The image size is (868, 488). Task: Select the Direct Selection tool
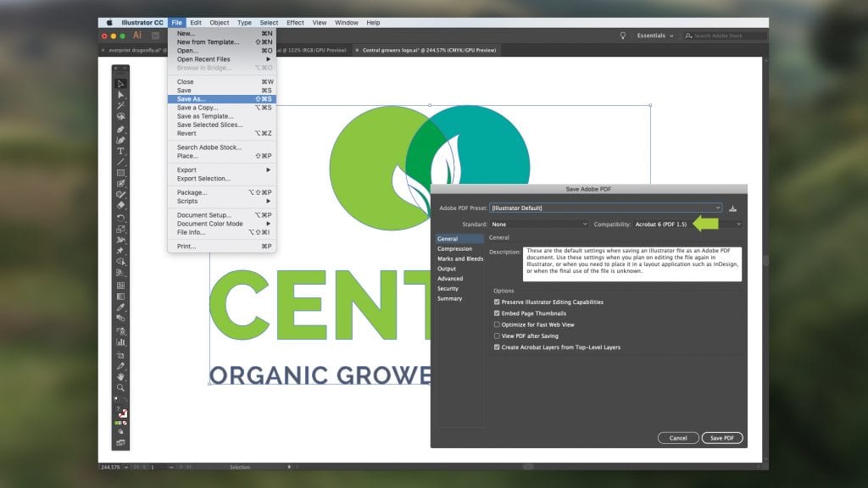(120, 95)
